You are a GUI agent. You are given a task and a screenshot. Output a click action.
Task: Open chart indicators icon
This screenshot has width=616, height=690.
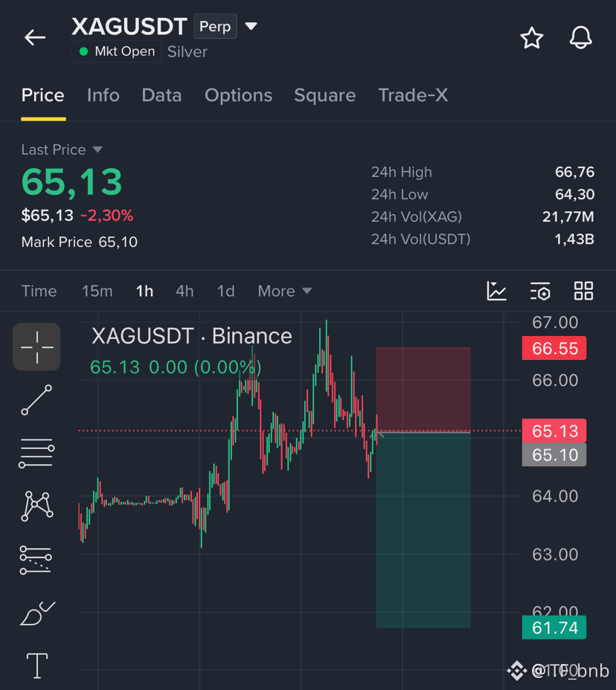point(497,291)
